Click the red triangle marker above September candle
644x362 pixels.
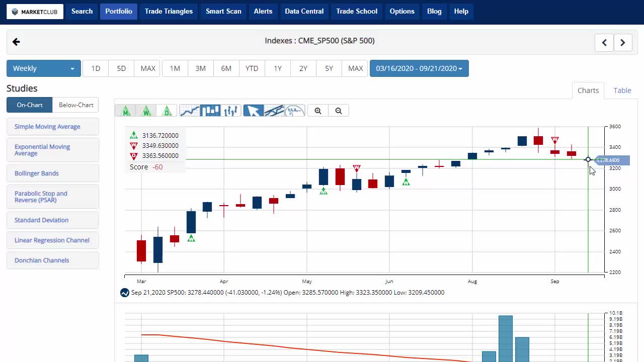click(x=555, y=140)
